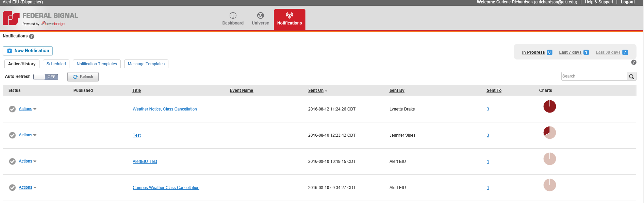Click the Federal Signal logo

pos(11,18)
